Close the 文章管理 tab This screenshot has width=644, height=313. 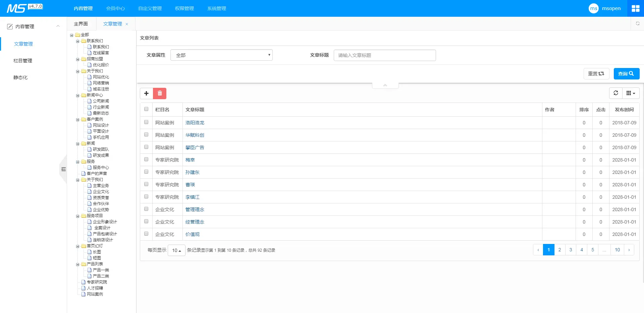click(x=127, y=24)
